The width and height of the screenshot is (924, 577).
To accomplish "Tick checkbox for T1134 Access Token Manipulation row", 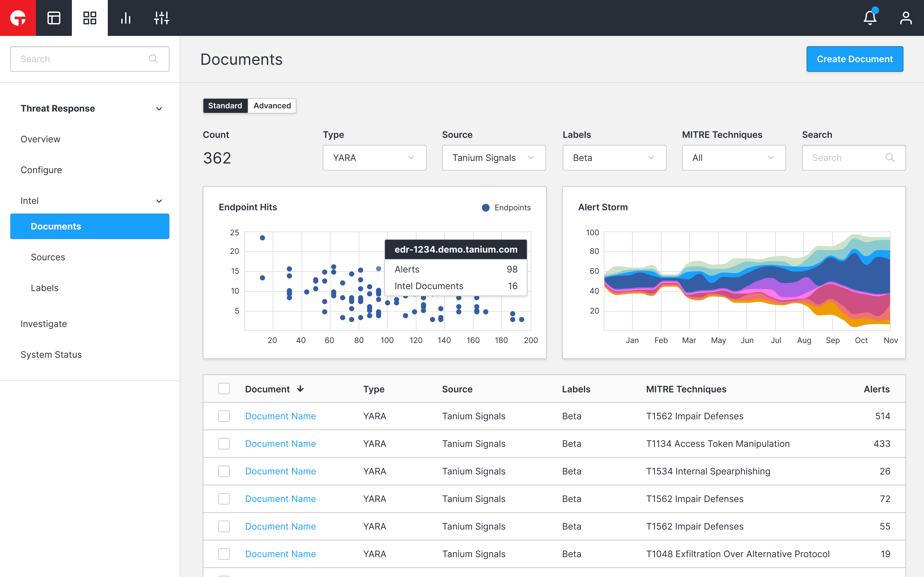I will [x=224, y=443].
